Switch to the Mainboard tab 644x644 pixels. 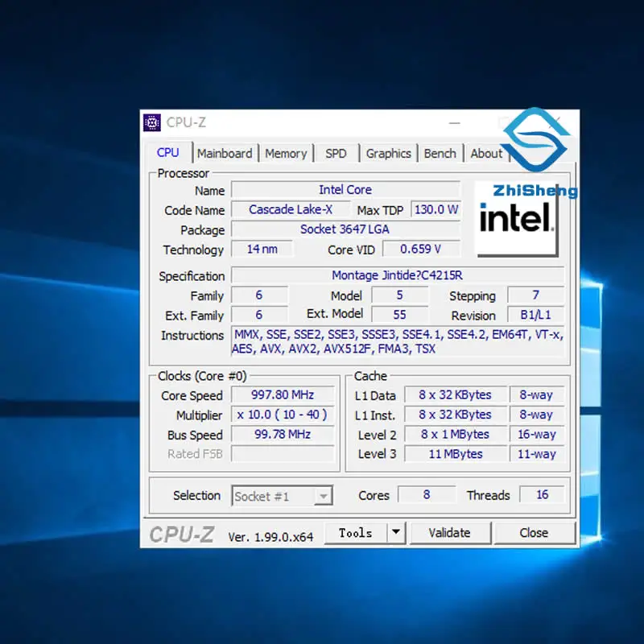[x=225, y=153]
